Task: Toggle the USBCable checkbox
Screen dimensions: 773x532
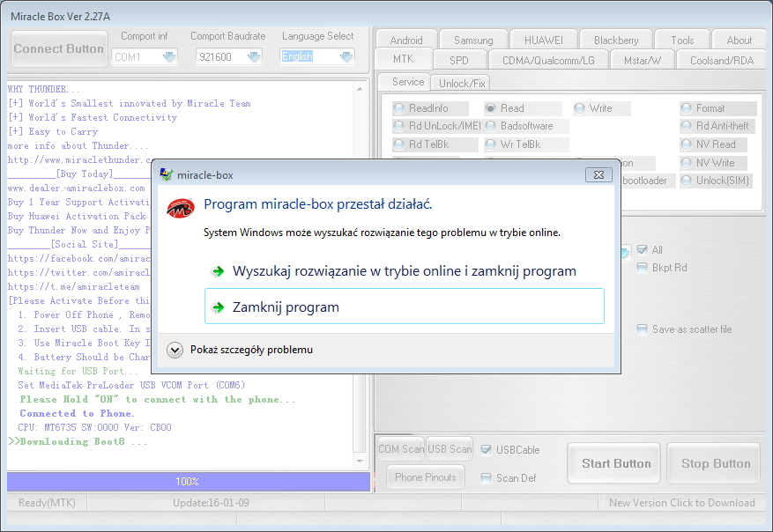Action: [x=486, y=450]
